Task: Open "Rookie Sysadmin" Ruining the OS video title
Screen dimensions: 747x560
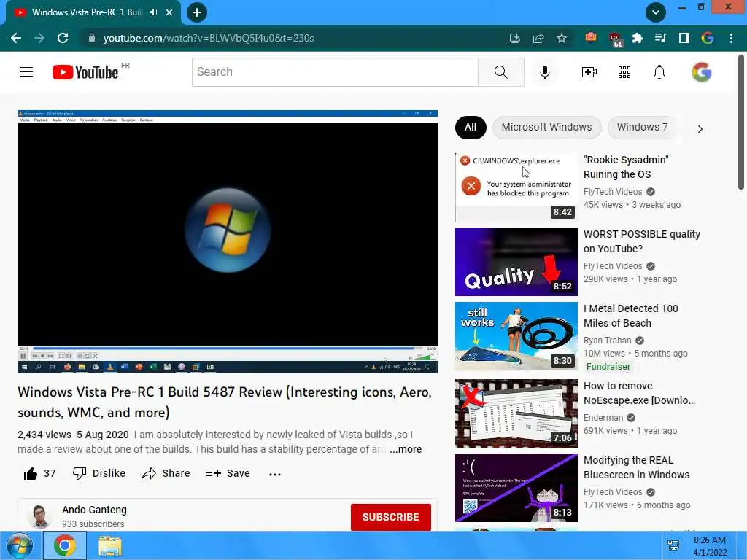Action: pos(625,167)
